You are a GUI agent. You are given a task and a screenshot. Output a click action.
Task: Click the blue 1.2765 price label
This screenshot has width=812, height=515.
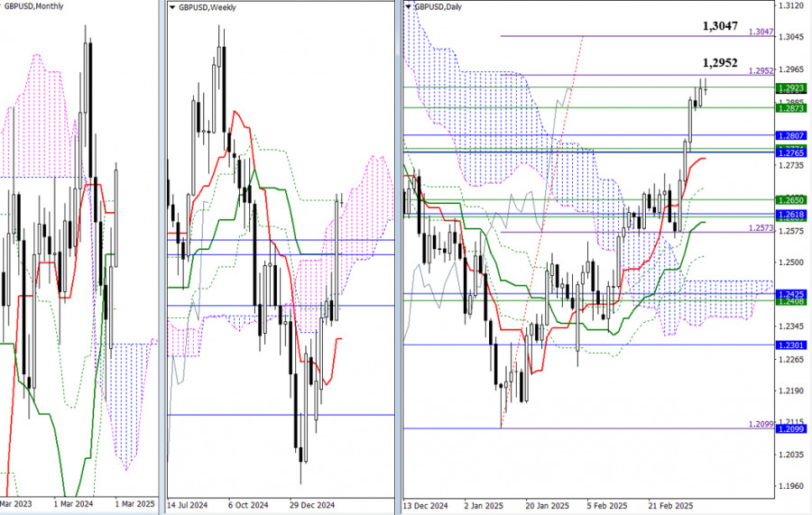pos(790,152)
